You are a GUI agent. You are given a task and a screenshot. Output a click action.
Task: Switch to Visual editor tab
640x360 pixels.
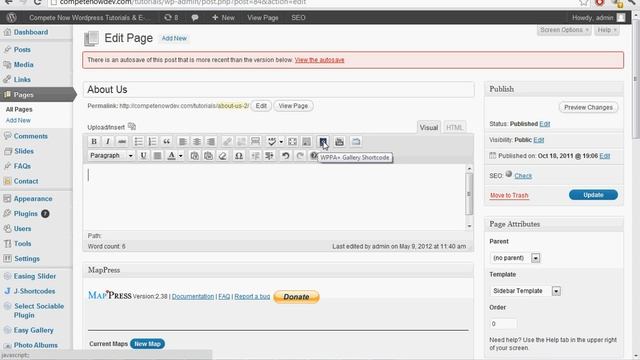coord(429,127)
